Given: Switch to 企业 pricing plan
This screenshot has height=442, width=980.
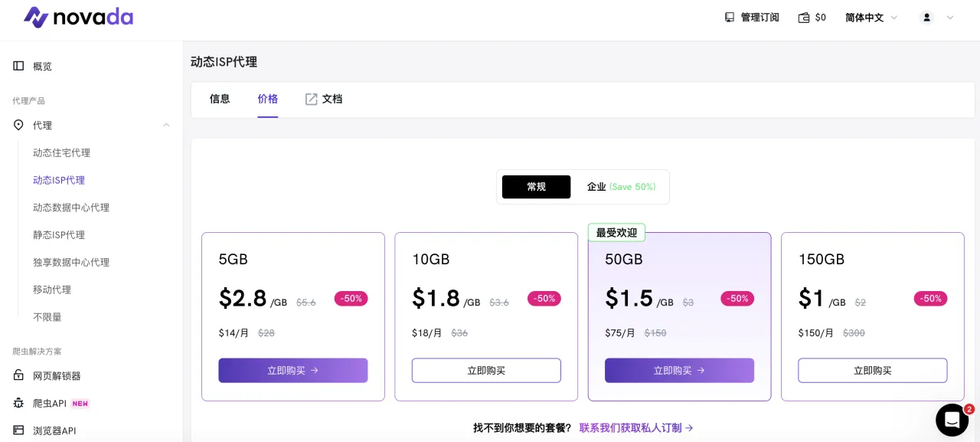Looking at the screenshot, I should (620, 187).
